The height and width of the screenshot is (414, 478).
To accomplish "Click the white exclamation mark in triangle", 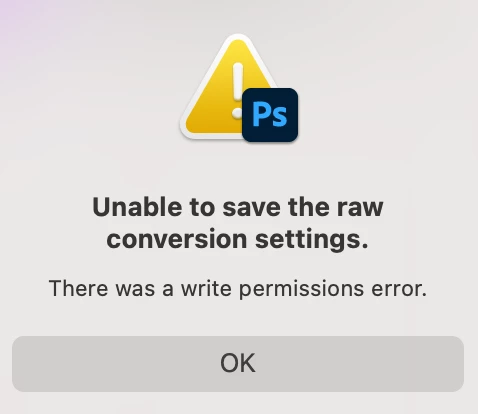I will click(238, 90).
